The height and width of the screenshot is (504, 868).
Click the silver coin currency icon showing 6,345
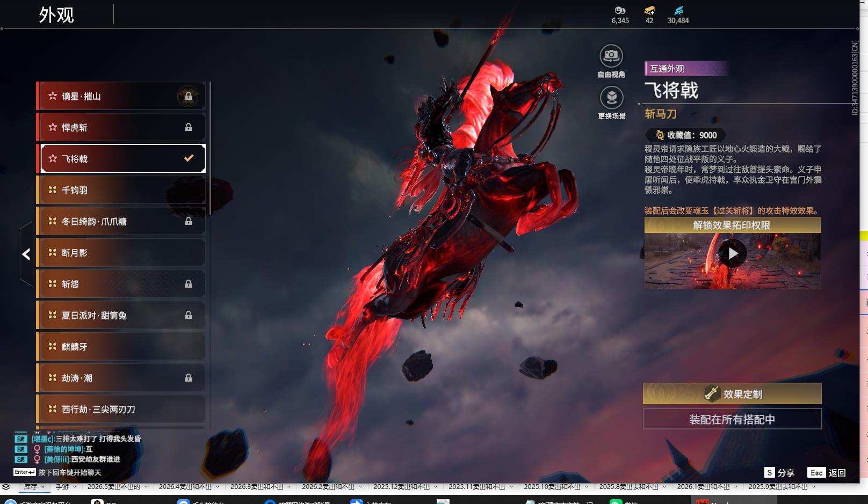[620, 10]
